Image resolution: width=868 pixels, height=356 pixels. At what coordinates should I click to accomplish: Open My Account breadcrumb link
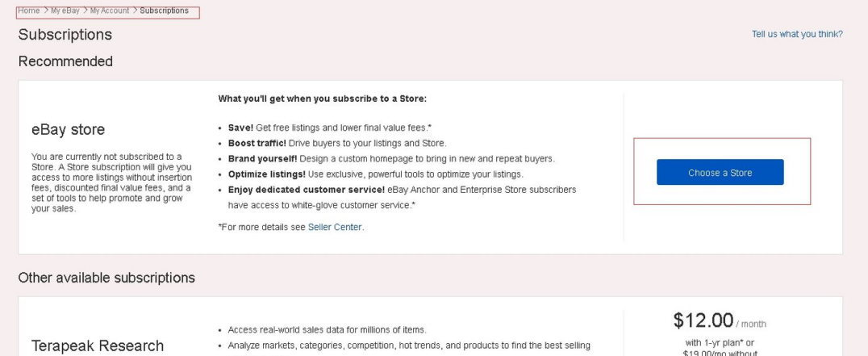coord(110,10)
